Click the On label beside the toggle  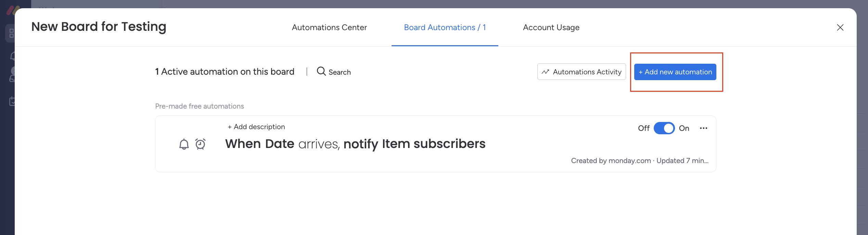pos(684,128)
